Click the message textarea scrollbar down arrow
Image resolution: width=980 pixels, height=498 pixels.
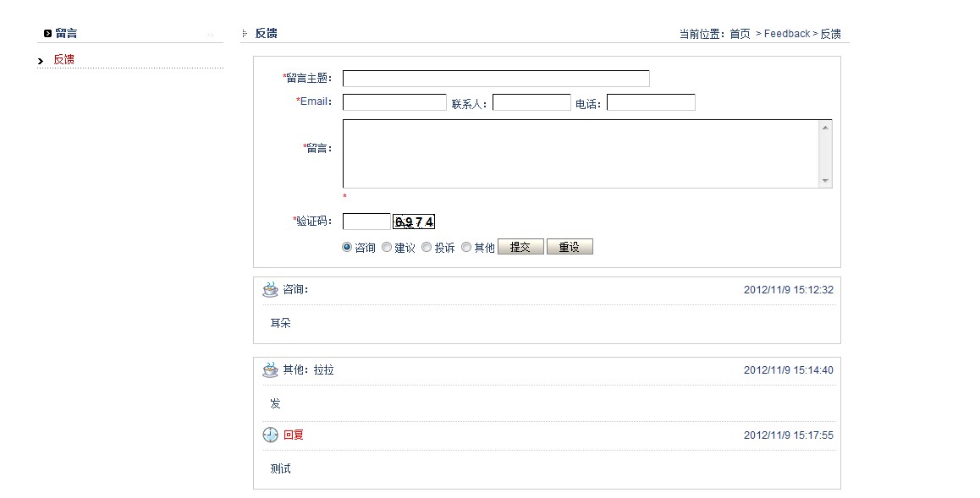[825, 181]
